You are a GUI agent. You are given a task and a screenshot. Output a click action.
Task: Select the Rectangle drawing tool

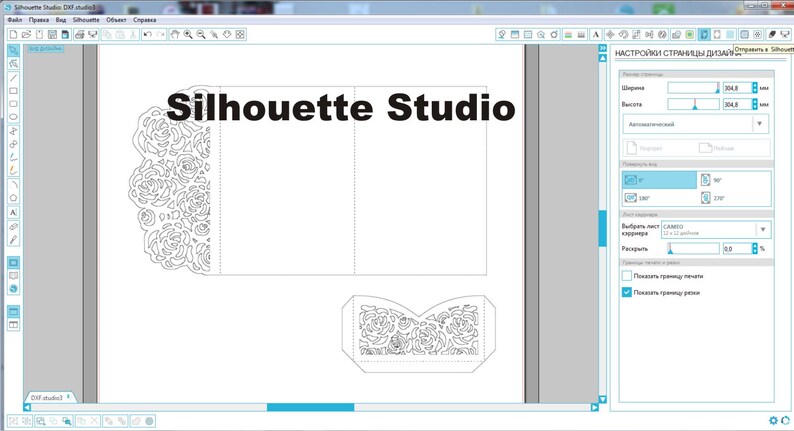tap(14, 91)
